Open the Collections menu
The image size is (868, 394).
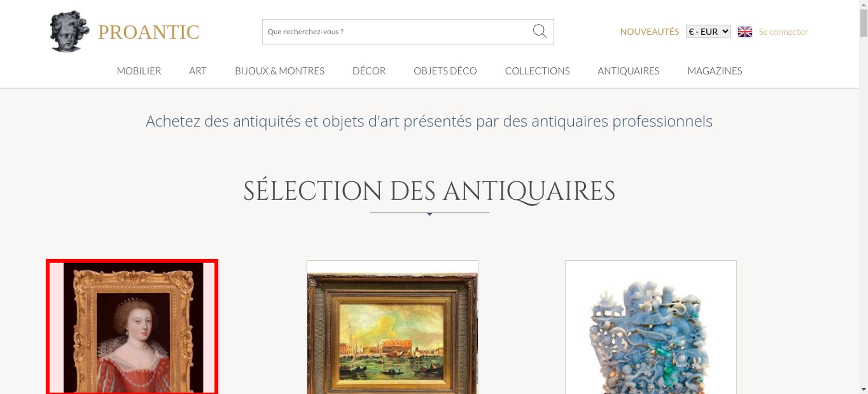pyautogui.click(x=537, y=71)
